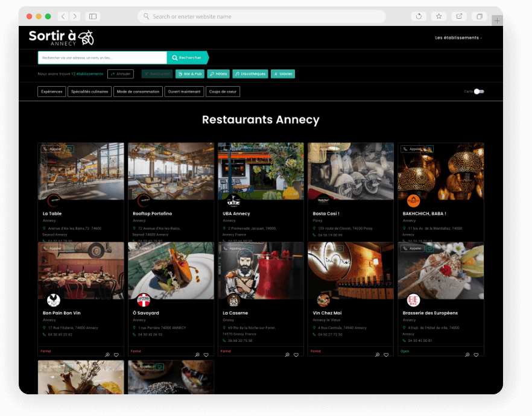Click the magnifier icon on Ô Savoyard card
This screenshot has height=416, width=532.
click(197, 355)
